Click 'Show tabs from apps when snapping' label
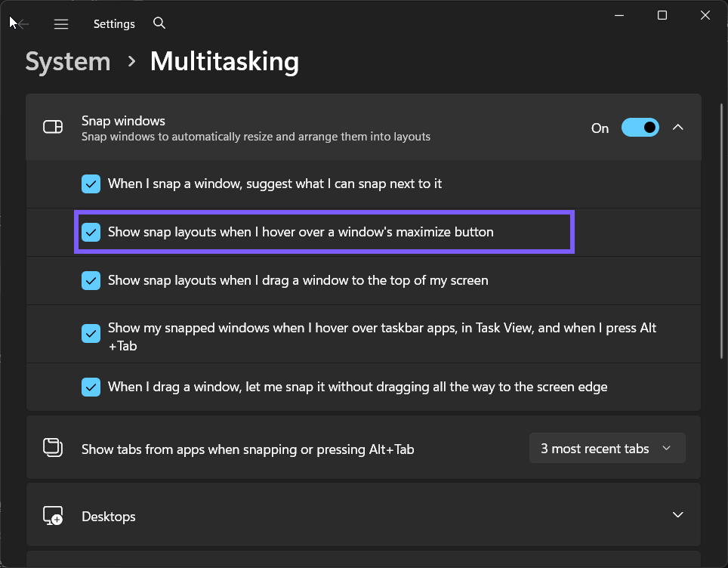Screen dimensions: 728x568 (x=248, y=449)
